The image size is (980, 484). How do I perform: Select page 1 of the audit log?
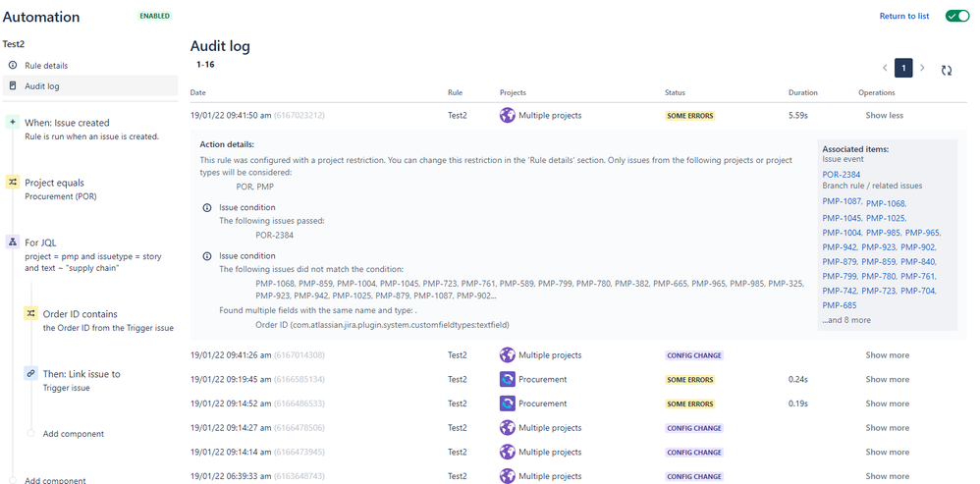point(903,68)
